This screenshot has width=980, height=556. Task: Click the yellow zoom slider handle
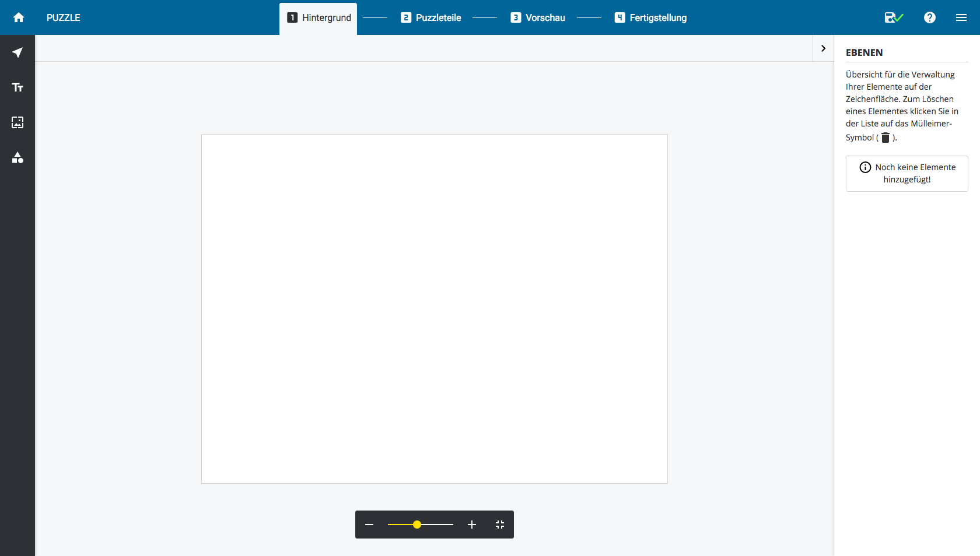click(x=417, y=525)
